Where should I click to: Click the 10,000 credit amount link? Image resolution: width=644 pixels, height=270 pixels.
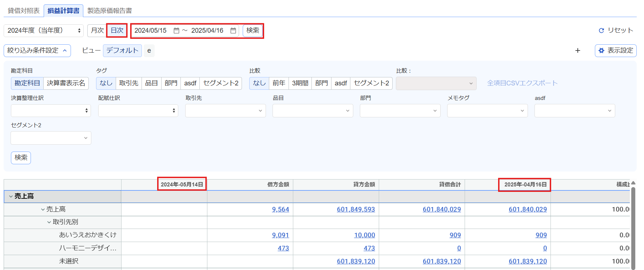pyautogui.click(x=365, y=235)
